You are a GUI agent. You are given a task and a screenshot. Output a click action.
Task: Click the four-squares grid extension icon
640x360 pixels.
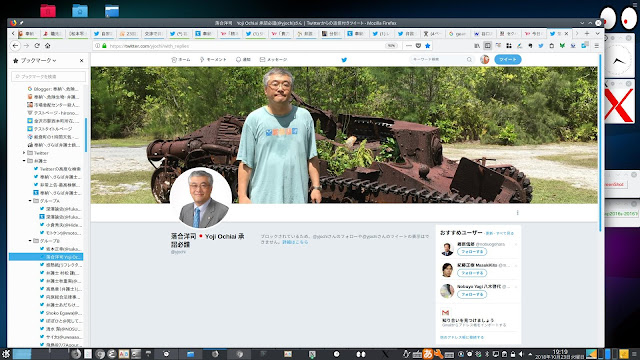click(x=509, y=46)
